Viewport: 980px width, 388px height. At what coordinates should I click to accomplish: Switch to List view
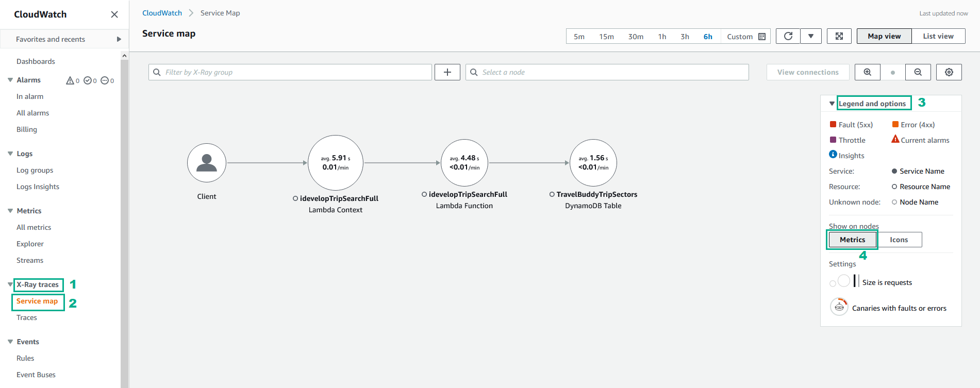pyautogui.click(x=938, y=36)
